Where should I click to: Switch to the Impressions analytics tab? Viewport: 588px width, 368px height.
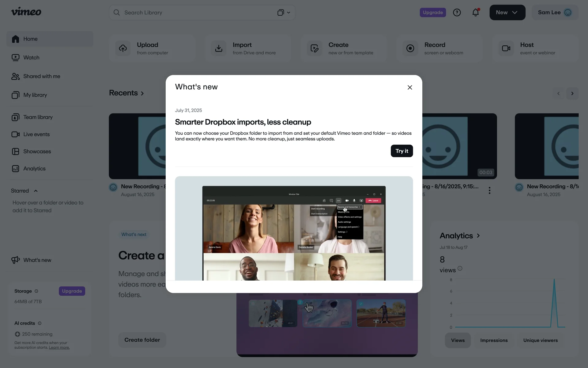494,340
